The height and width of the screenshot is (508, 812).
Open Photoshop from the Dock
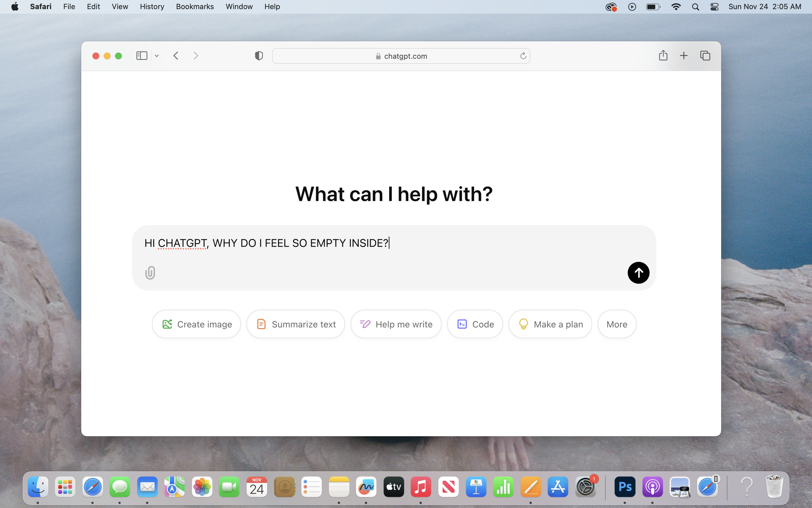(625, 486)
